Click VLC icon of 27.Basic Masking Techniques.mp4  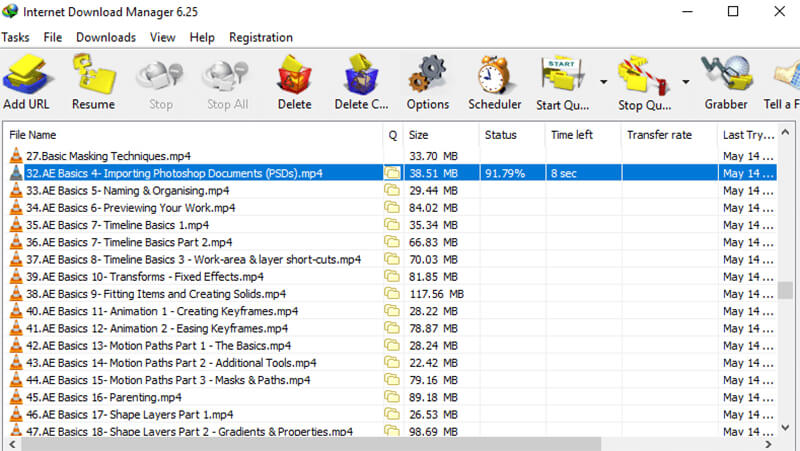click(x=16, y=156)
